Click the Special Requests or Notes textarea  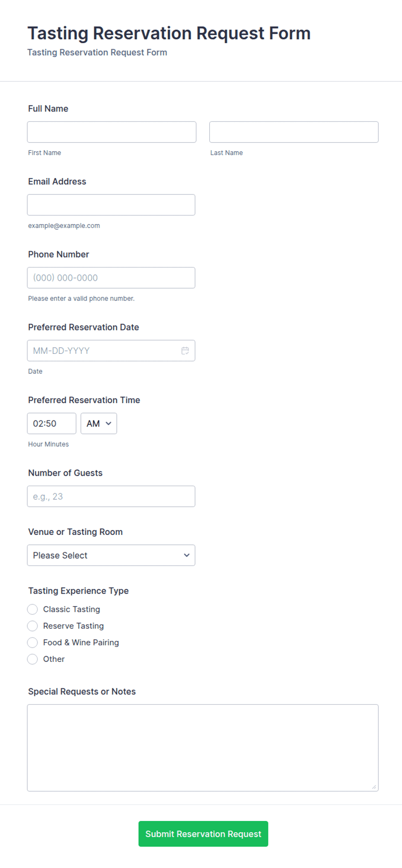tap(203, 748)
